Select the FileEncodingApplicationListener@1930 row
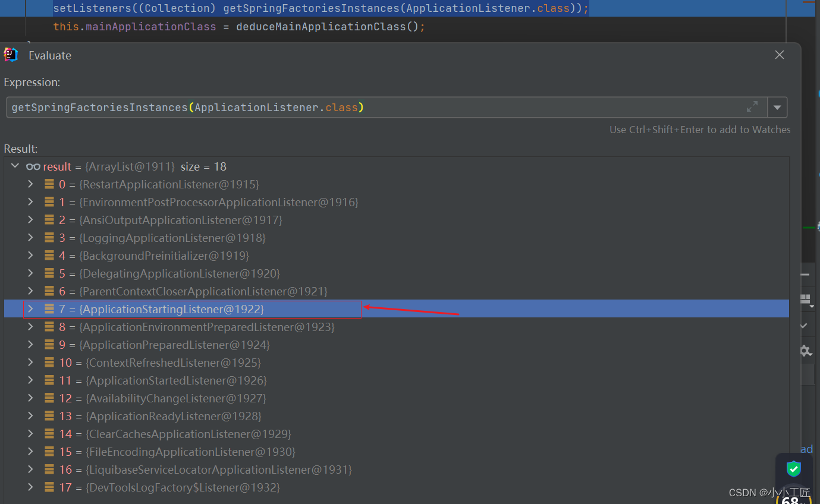Image resolution: width=820 pixels, height=504 pixels. coord(397,452)
